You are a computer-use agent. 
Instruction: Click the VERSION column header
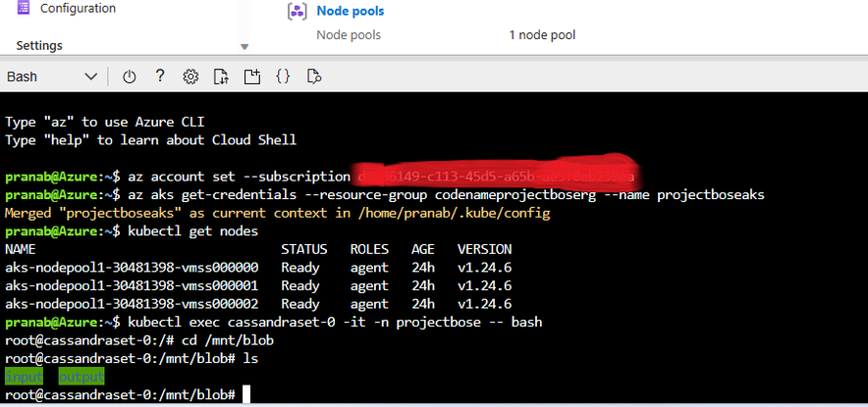click(484, 249)
